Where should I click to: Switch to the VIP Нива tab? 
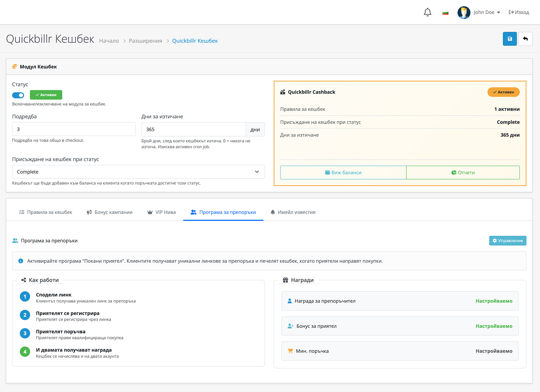[161, 212]
